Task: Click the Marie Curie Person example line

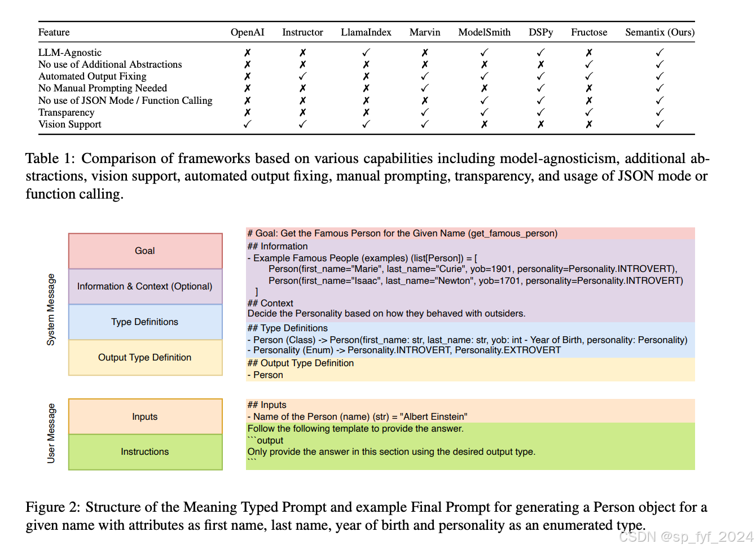Action: coord(473,269)
